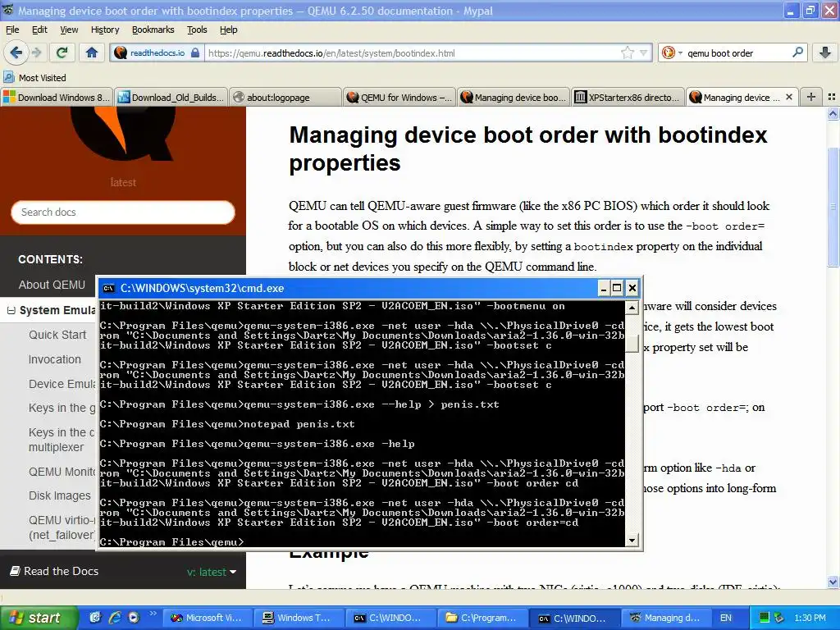840x630 pixels.
Task: Click the browser page scroll up arrow
Action: click(x=833, y=113)
